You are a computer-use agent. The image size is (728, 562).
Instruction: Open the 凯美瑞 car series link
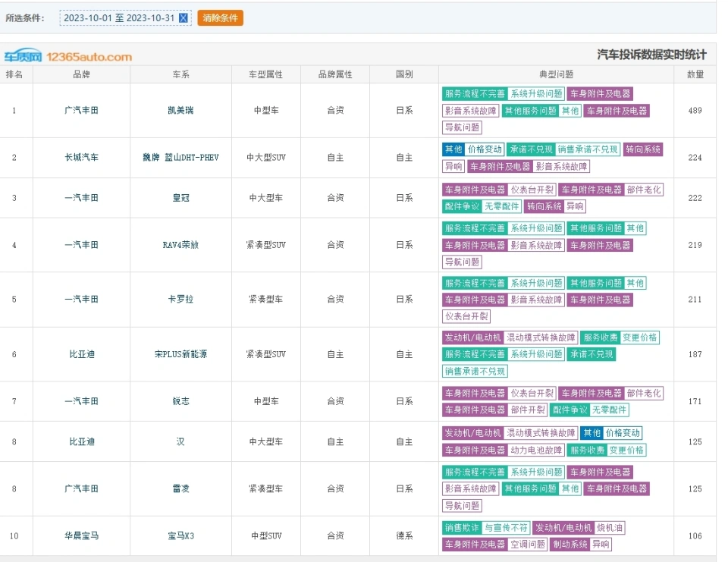(180, 111)
